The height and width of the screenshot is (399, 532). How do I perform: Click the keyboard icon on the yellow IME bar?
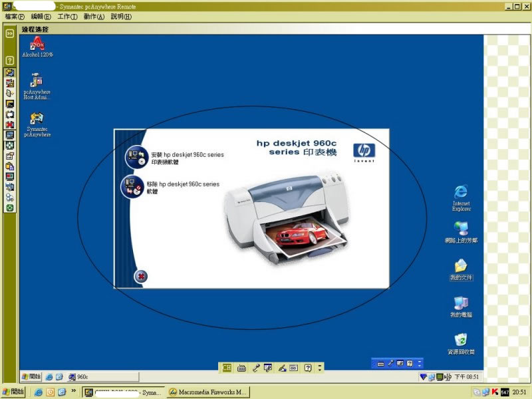(x=241, y=368)
